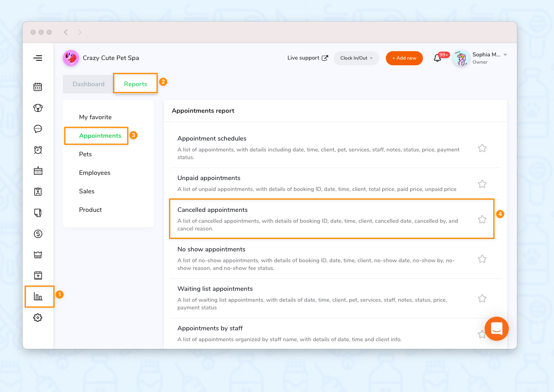Select Employees report category
Image resolution: width=554 pixels, height=392 pixels.
pos(95,173)
